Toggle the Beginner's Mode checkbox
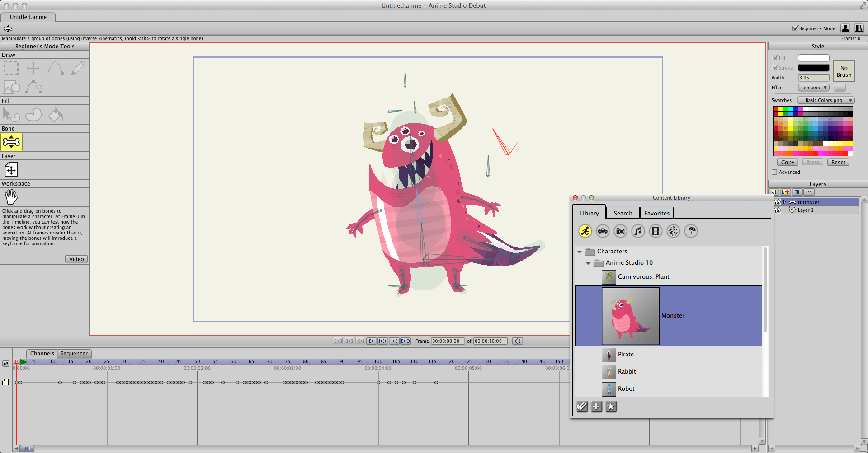This screenshot has width=868, height=453. coord(795,28)
